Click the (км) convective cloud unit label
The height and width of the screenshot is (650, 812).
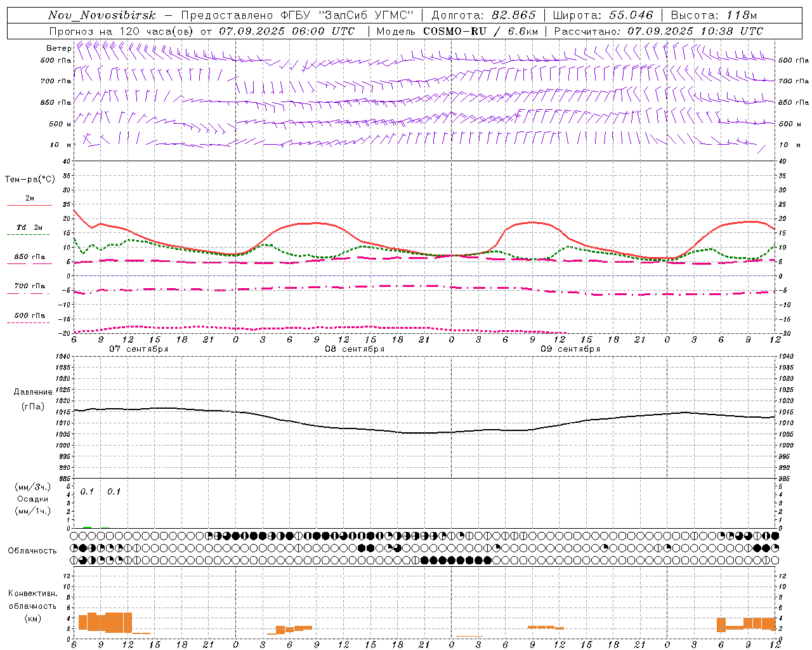click(x=32, y=618)
